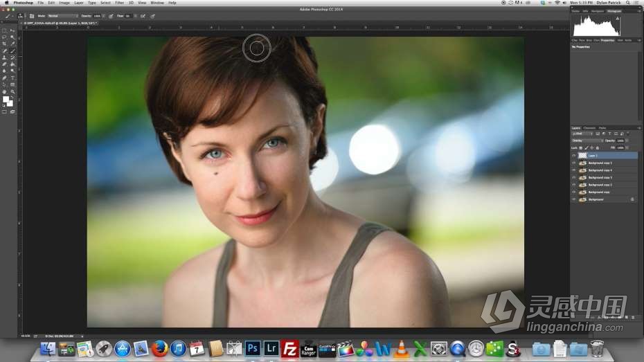Select the Quick Selection tool
Viewport: 644px width, 362px height.
(12, 37)
